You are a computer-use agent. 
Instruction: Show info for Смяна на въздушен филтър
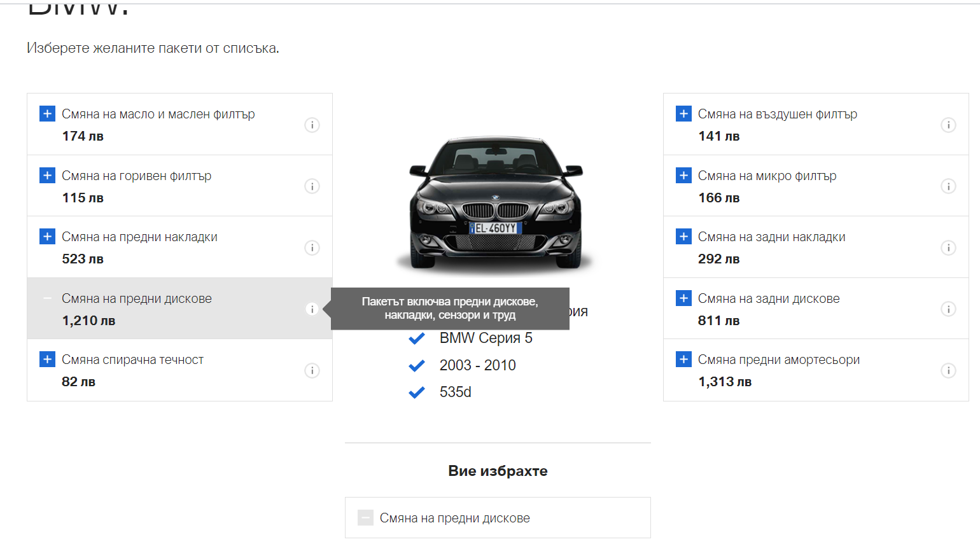click(948, 125)
